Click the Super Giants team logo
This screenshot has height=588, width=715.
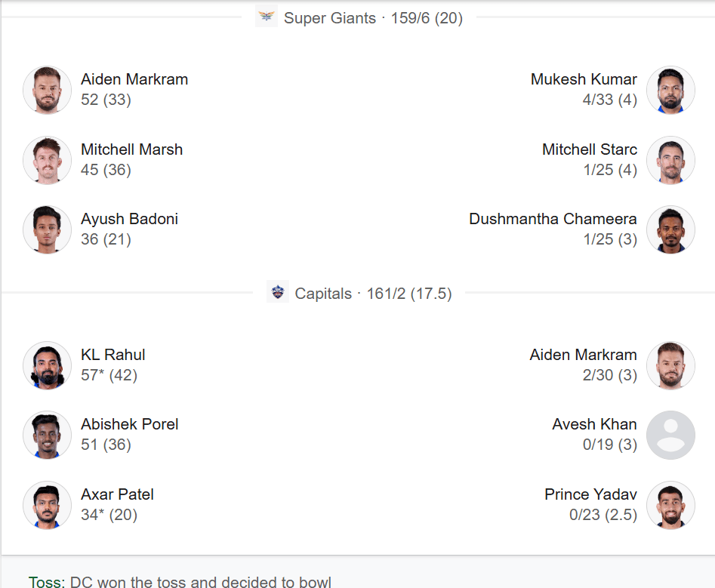[x=267, y=17]
